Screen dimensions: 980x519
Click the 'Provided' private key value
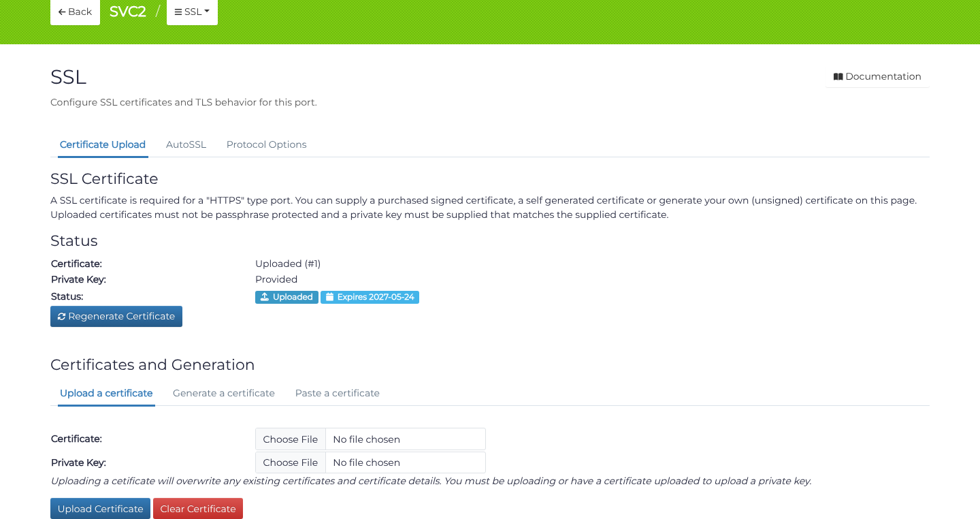[x=276, y=279]
